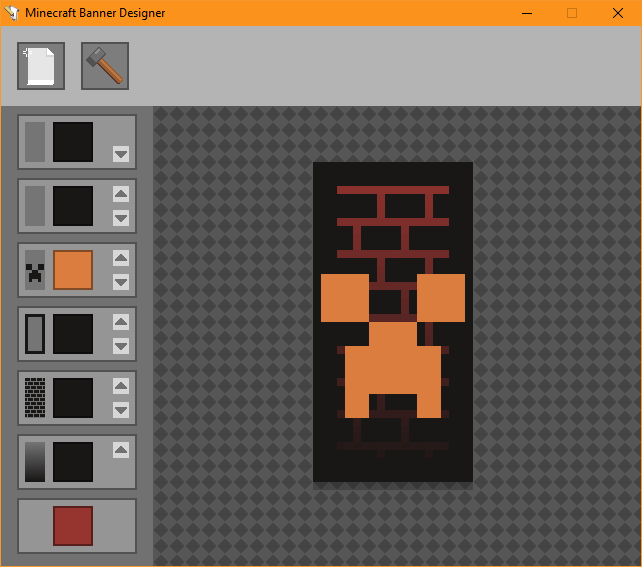Select the gradient pattern icon
The width and height of the screenshot is (642, 567).
coord(35,462)
